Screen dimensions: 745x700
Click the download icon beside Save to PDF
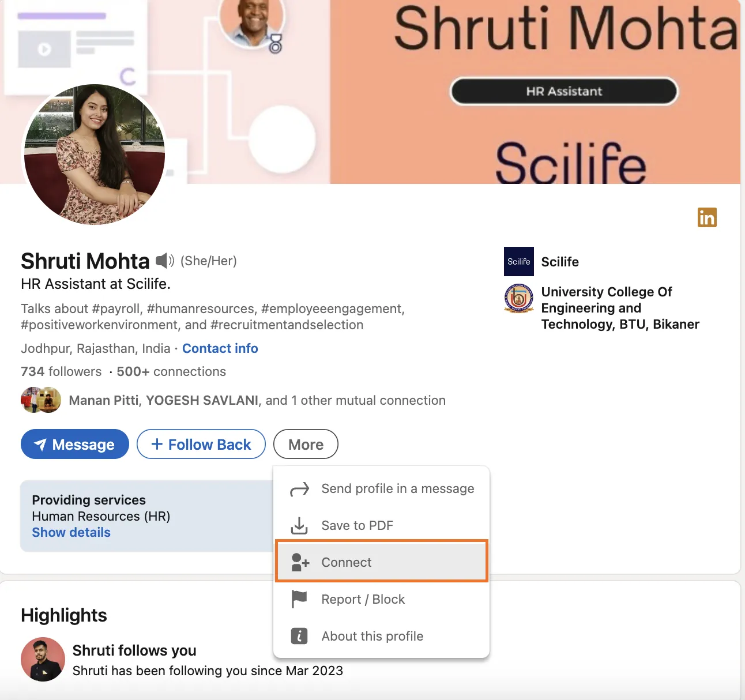(299, 526)
